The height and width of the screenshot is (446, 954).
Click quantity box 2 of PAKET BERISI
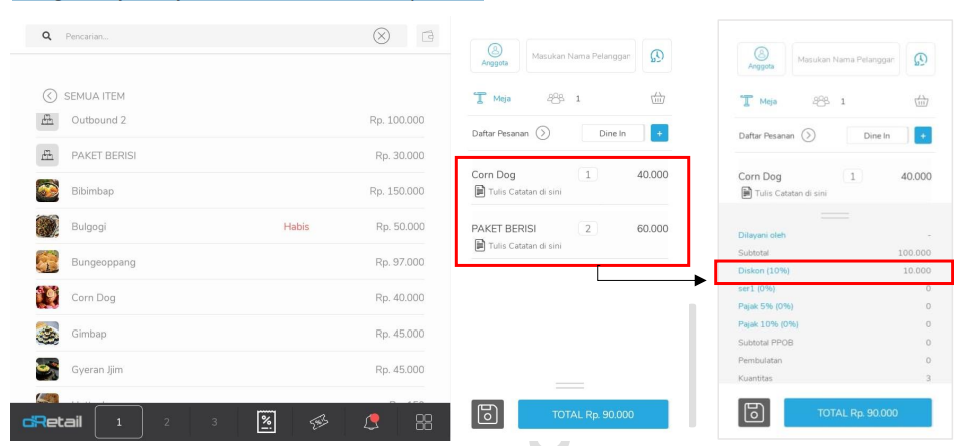coord(589,228)
